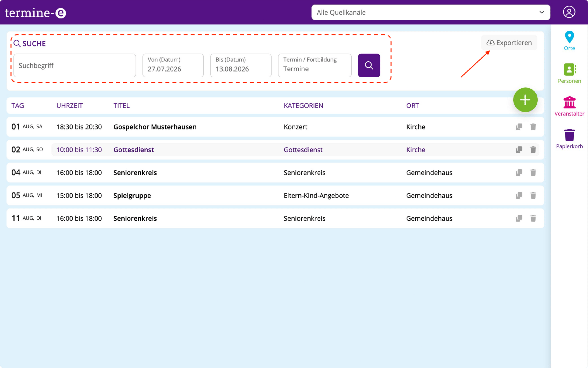Delete the Gospelchor Musterhausen event
This screenshot has width=588, height=368.
[x=533, y=127]
